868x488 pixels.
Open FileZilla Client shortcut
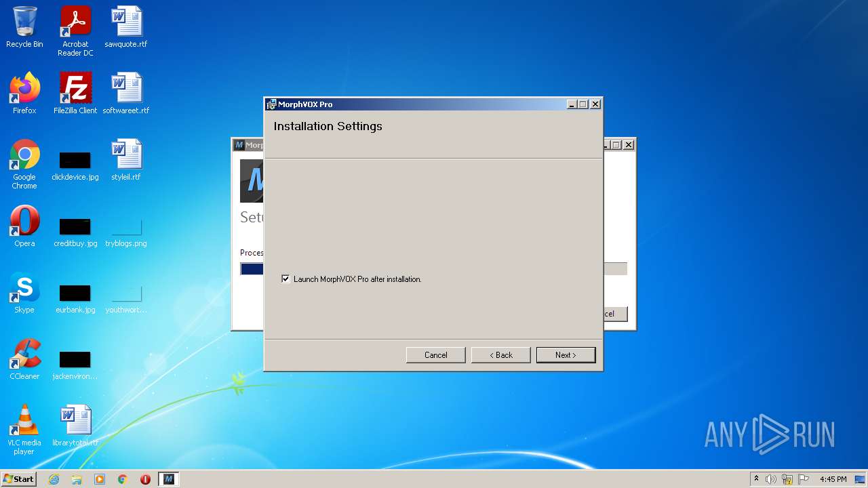tap(75, 94)
